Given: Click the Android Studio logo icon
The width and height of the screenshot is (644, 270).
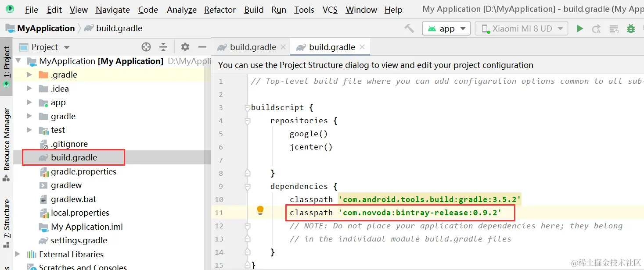Looking at the screenshot, I should [x=10, y=9].
